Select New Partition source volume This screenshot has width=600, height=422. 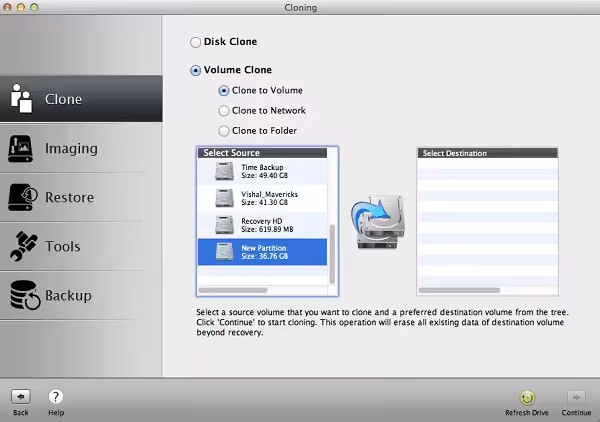[x=262, y=252]
